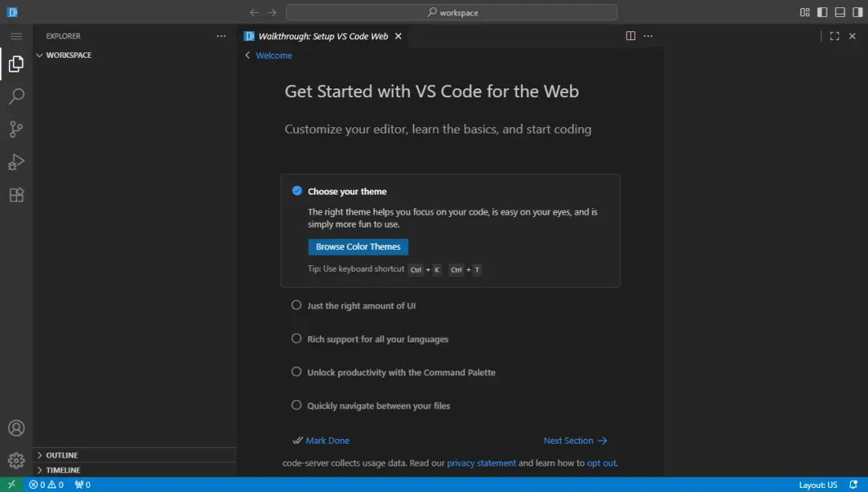Select the Walkthrough: Setup VS Code Web tab
Image resolution: width=868 pixels, height=492 pixels.
[x=322, y=36]
